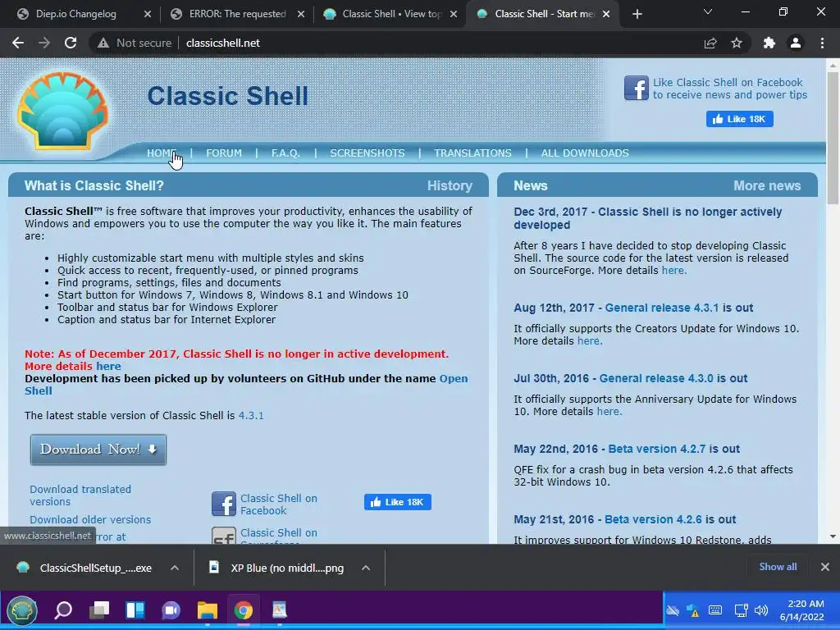Open a new tab with plus button
840x630 pixels.
click(637, 14)
